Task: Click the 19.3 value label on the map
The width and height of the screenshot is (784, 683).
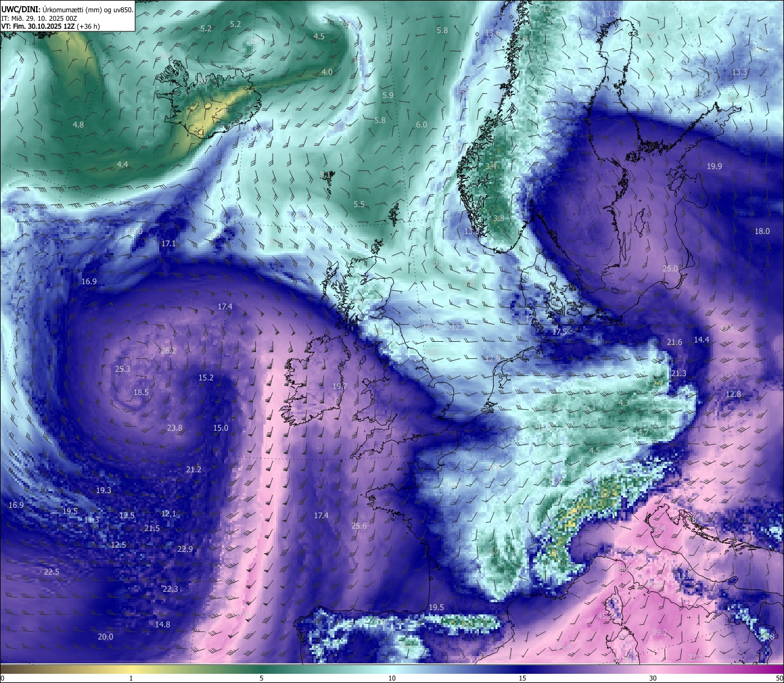Action: [x=104, y=490]
